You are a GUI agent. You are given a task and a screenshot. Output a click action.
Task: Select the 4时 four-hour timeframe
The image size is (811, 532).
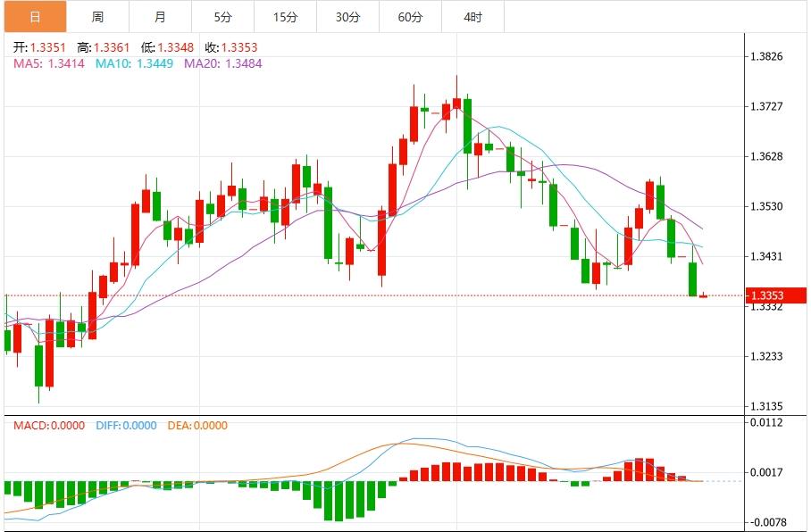click(x=472, y=16)
